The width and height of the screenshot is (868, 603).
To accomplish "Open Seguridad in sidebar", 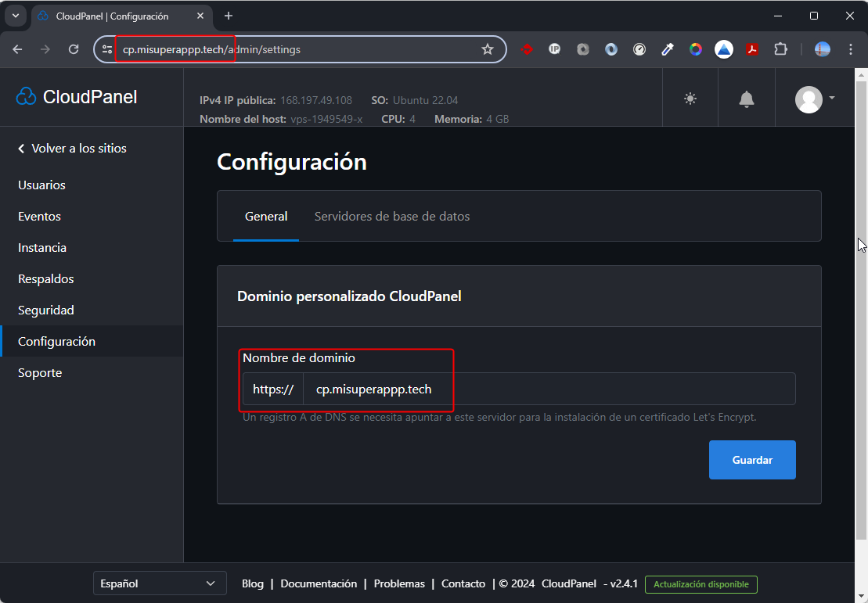I will 46,310.
